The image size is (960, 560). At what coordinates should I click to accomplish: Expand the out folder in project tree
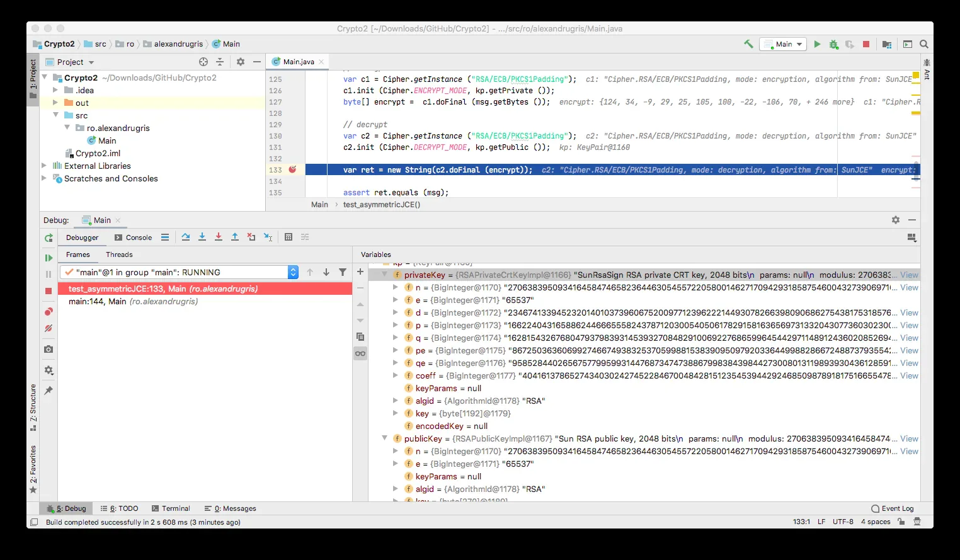[55, 103]
